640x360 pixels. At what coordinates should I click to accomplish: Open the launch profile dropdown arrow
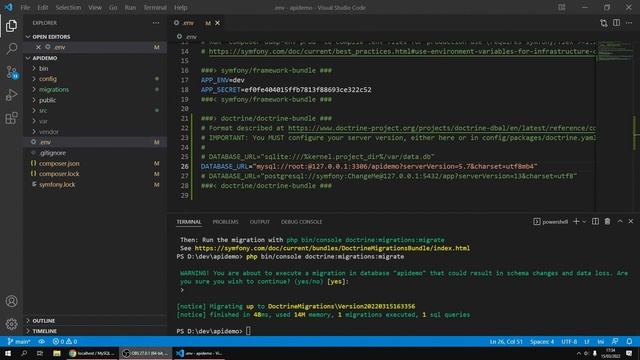[x=584, y=221]
